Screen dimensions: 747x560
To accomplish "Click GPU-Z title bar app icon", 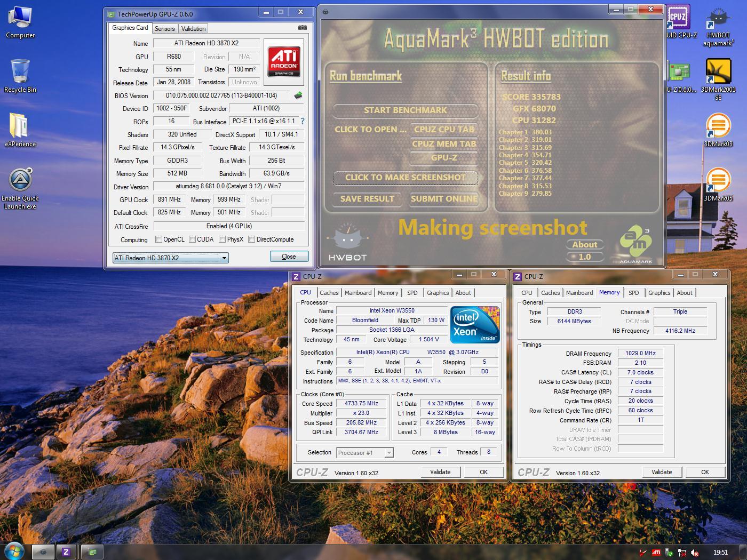I will click(x=111, y=14).
